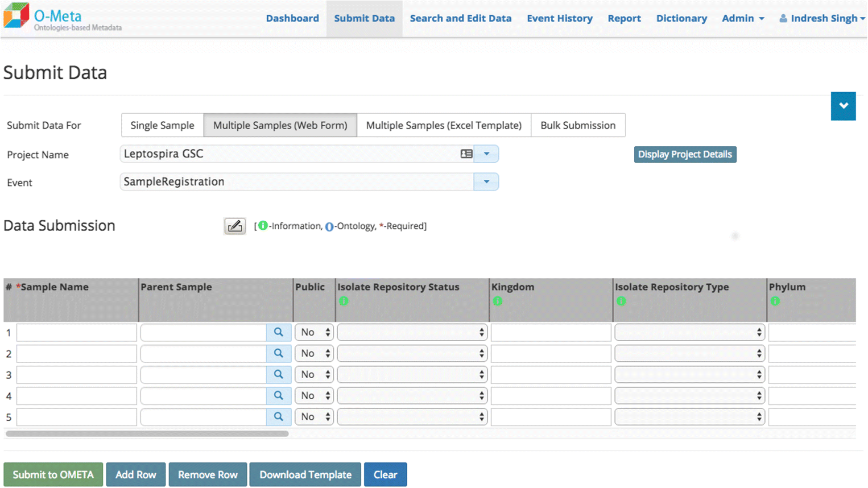Select the Multiple Samples Excel Template tab
Image resolution: width=868 pixels, height=488 pixels.
click(443, 125)
